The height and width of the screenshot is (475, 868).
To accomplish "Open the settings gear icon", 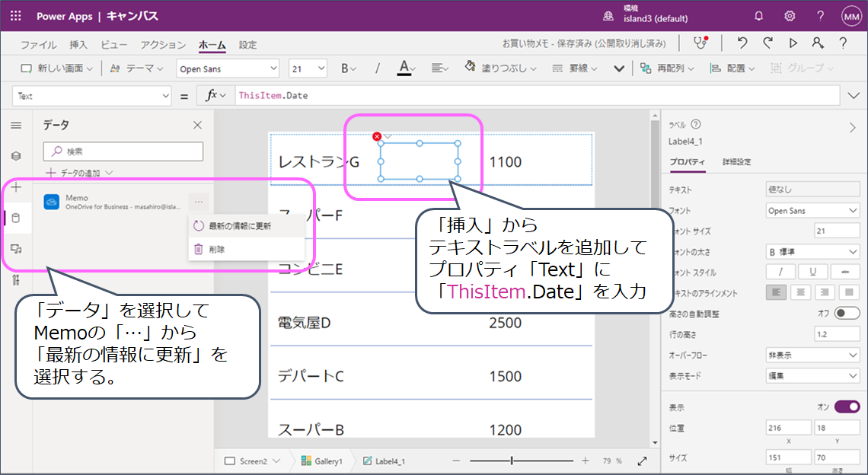I will pyautogui.click(x=790, y=16).
